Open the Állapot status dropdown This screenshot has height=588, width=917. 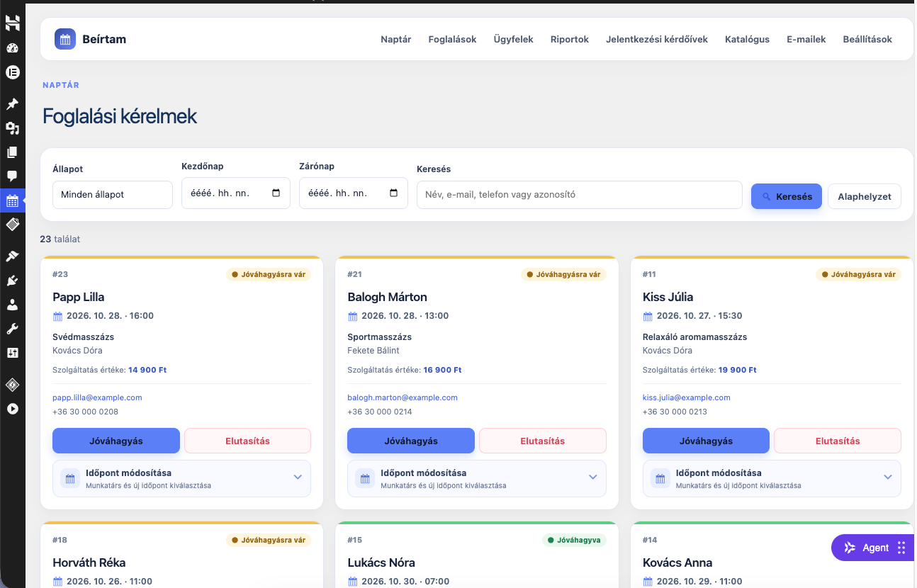113,195
